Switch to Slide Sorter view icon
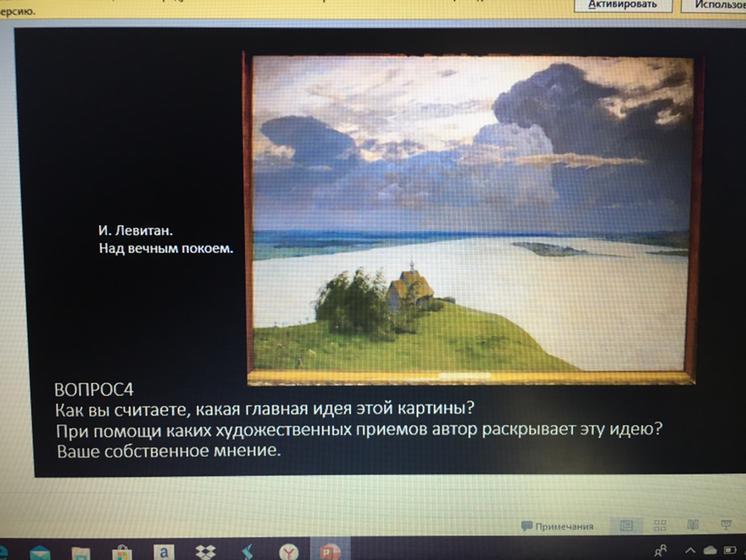This screenshot has height=560, width=746. point(660,525)
